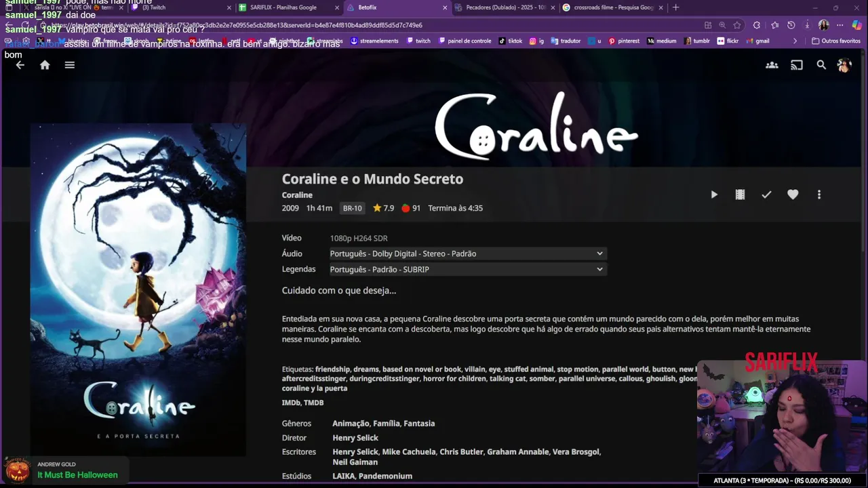The height and width of the screenshot is (488, 868).
Task: Open the pinterest bookmark
Action: (x=624, y=41)
